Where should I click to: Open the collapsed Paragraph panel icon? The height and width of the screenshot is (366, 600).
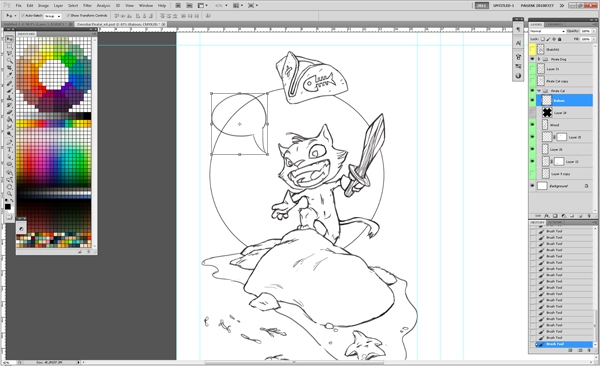click(518, 29)
